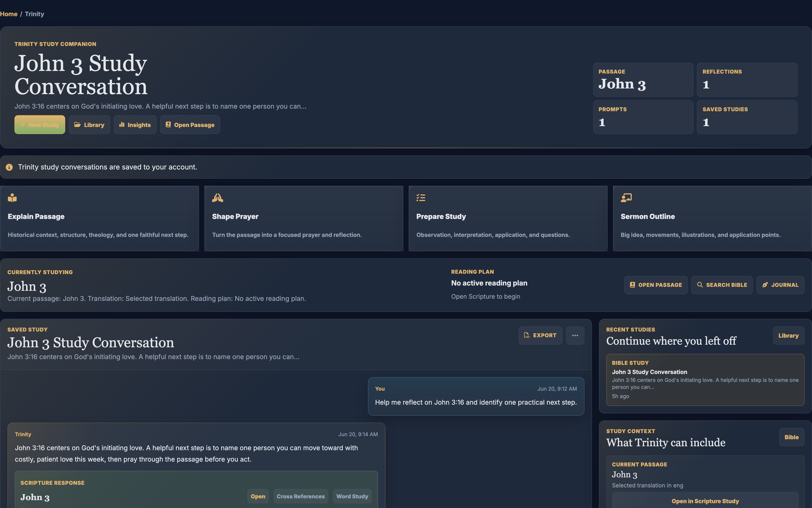The width and height of the screenshot is (812, 508).
Task: Click the "Jun 20, 9:14 AM" timestamp
Action: point(358,434)
